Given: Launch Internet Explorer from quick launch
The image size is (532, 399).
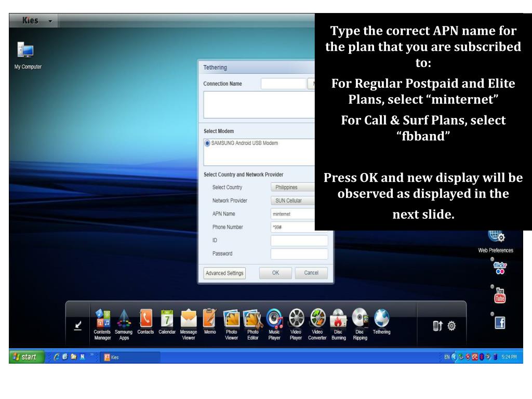Looking at the screenshot, I should tap(57, 357).
